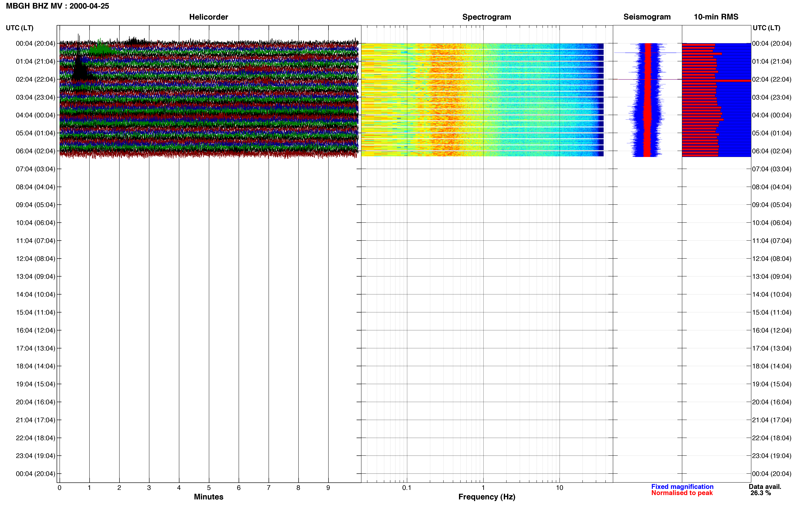812x508 pixels.
Task: Click the right 'UTC (LT)' axis label
Action: pyautogui.click(x=766, y=28)
